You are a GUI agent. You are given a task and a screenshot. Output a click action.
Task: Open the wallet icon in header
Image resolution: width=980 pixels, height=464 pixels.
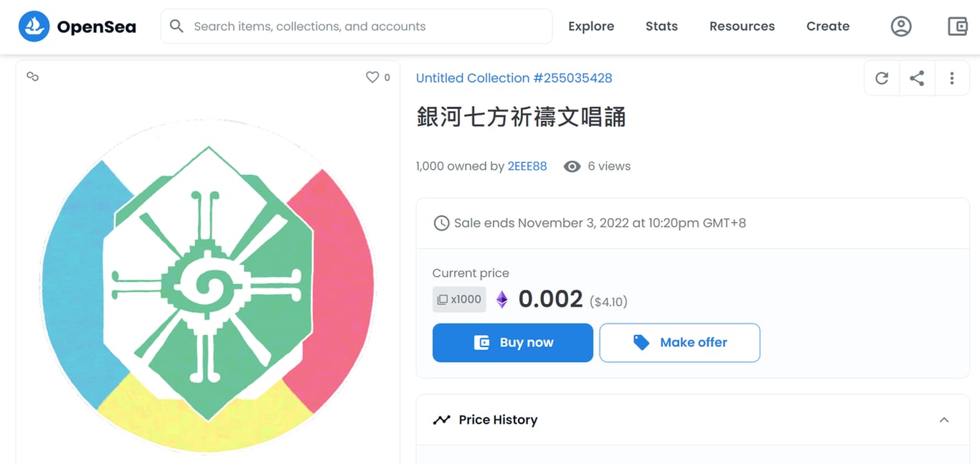(x=957, y=27)
